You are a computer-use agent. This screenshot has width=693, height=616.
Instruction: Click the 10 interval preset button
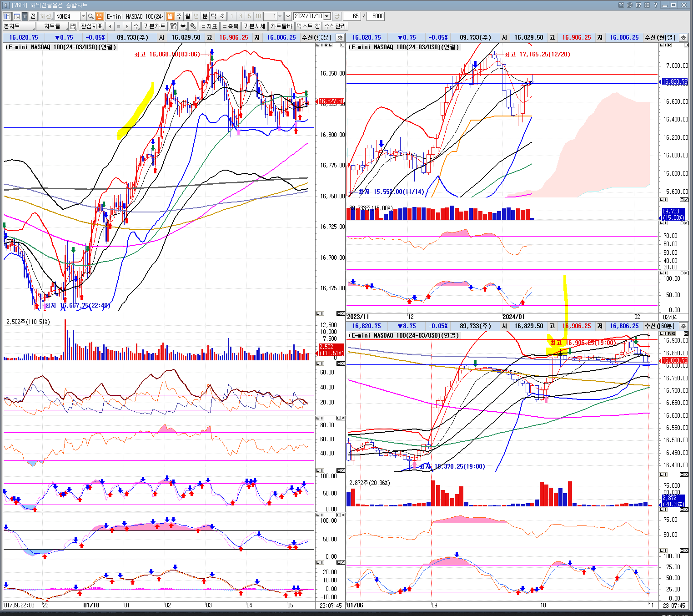pos(258,16)
